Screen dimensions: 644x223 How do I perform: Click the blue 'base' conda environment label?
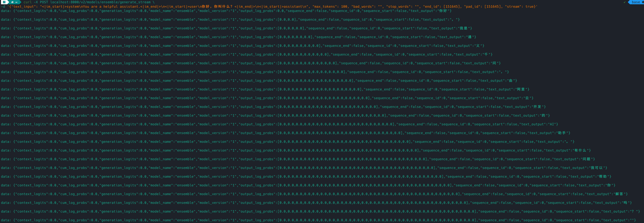click(x=635, y=2)
